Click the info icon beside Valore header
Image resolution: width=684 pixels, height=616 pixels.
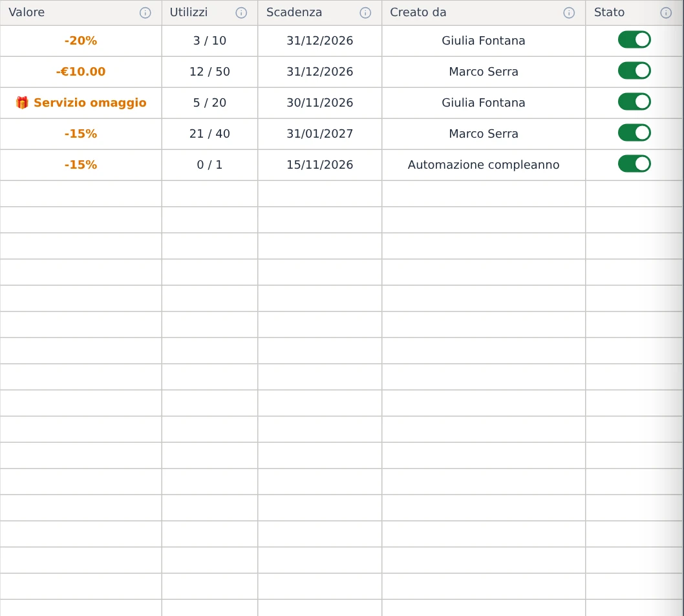coord(145,13)
